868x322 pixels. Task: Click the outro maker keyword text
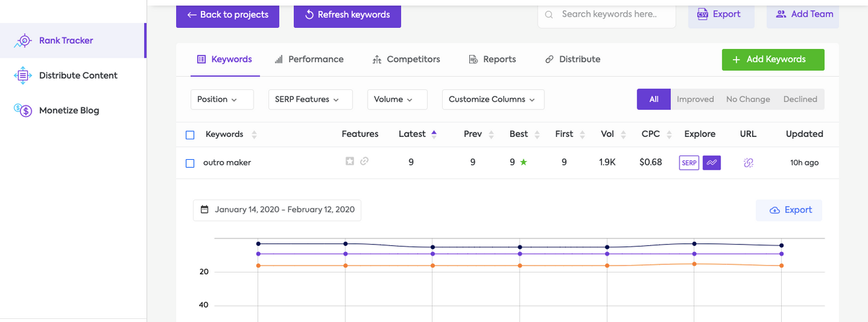[227, 163]
